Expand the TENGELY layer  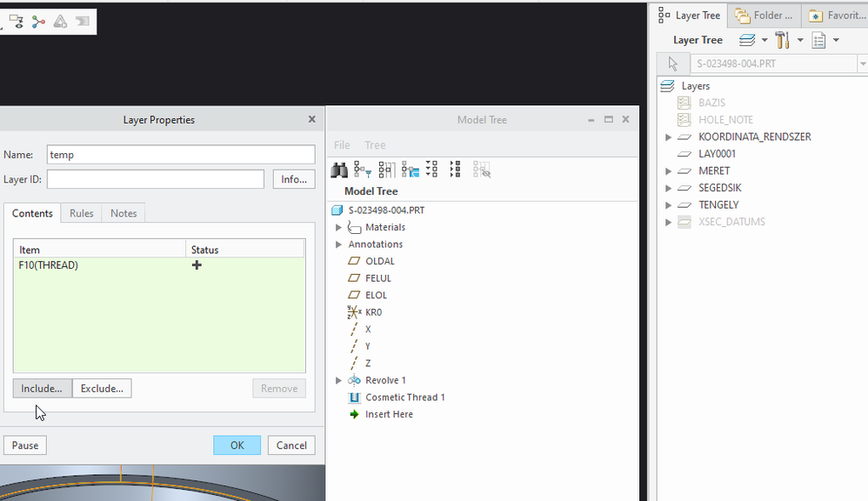pos(668,205)
